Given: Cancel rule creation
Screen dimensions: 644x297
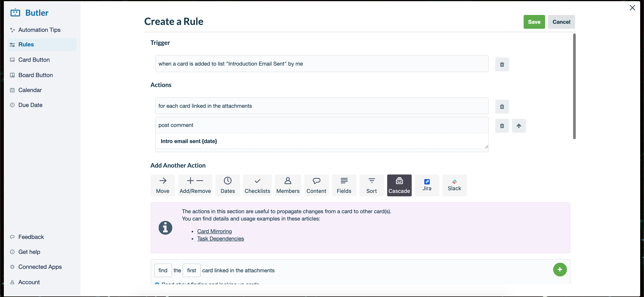Looking at the screenshot, I should (x=562, y=22).
